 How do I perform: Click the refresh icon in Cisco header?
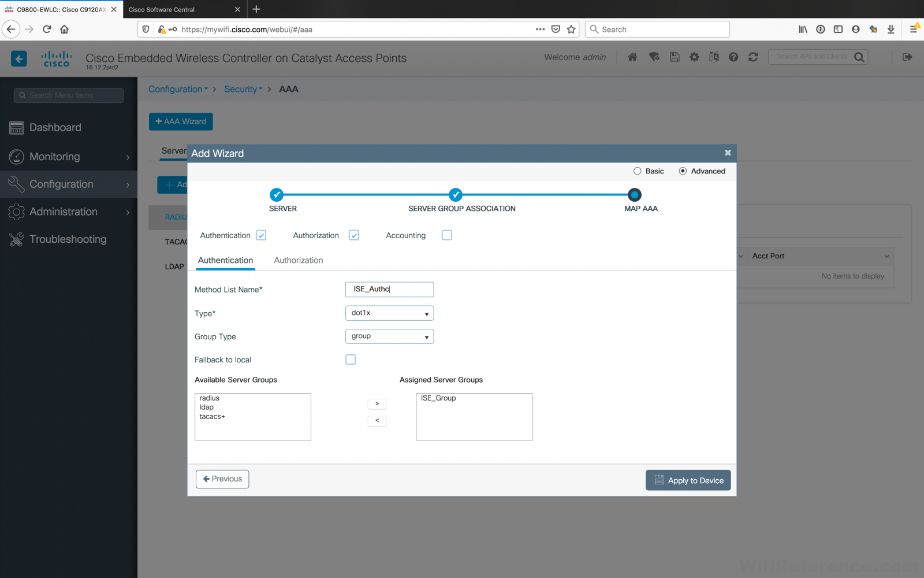pyautogui.click(x=753, y=57)
